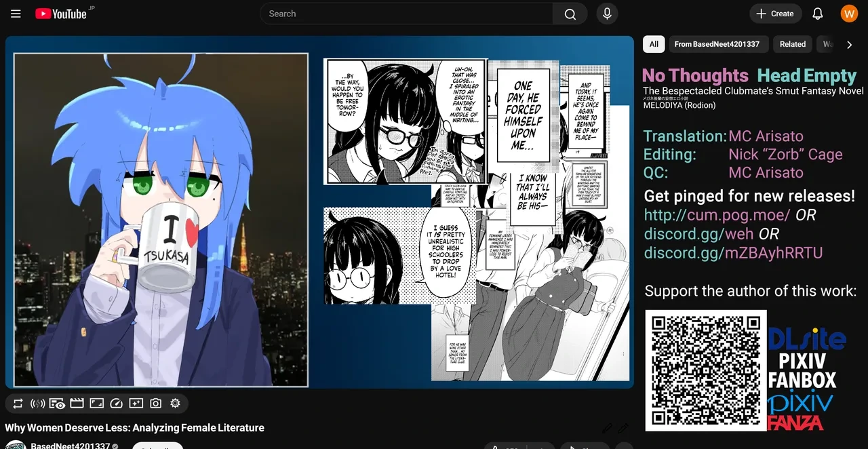Focus the Search input field
The height and width of the screenshot is (449, 868).
406,14
